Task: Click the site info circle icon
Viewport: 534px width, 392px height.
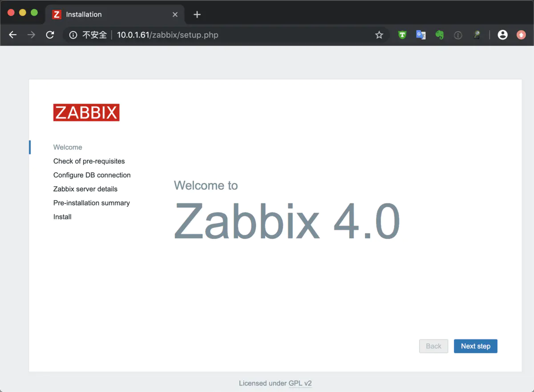Action: [73, 35]
